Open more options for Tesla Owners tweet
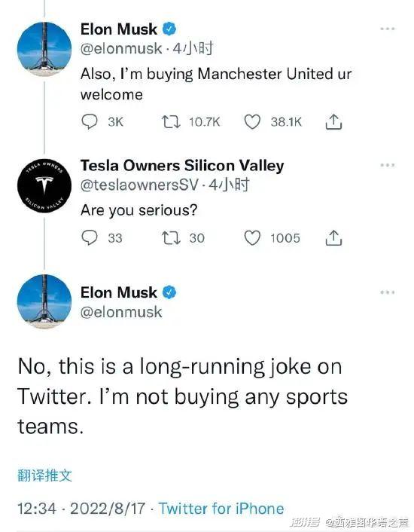Image resolution: width=414 pixels, height=532 pixels. [x=388, y=165]
